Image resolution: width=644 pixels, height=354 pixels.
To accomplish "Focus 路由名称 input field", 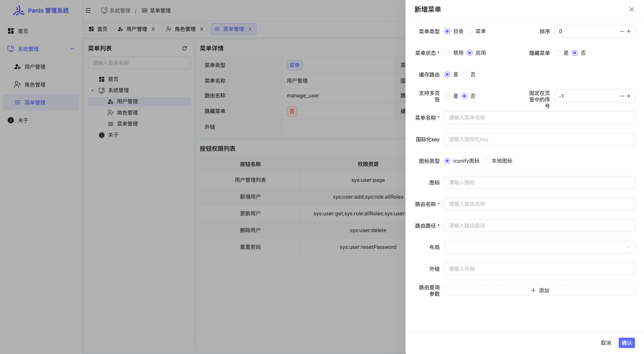I will pos(539,204).
